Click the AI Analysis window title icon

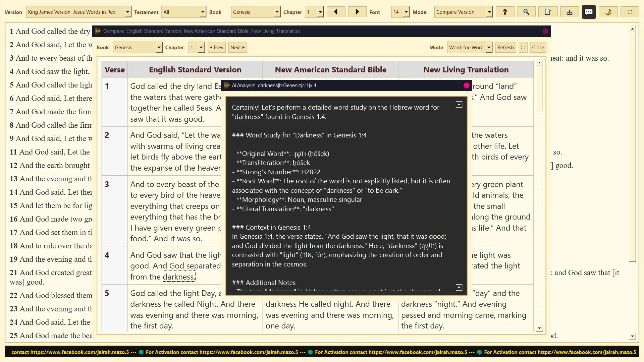coord(227,85)
